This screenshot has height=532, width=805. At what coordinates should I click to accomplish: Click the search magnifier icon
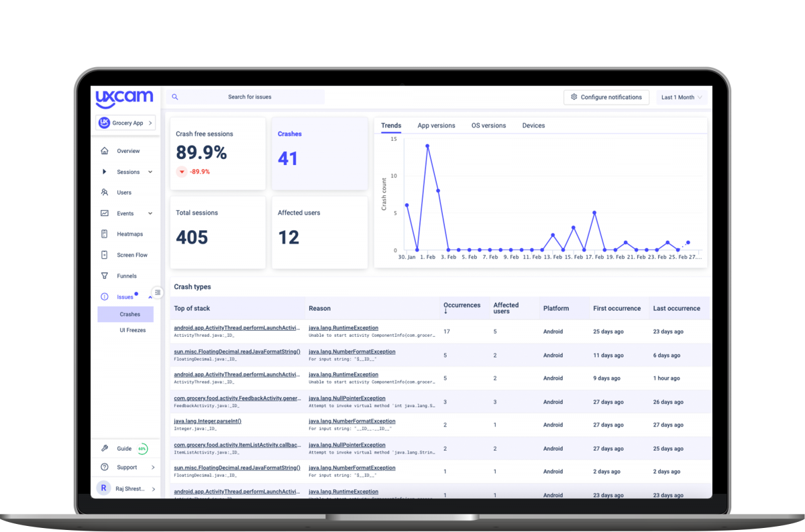[174, 97]
